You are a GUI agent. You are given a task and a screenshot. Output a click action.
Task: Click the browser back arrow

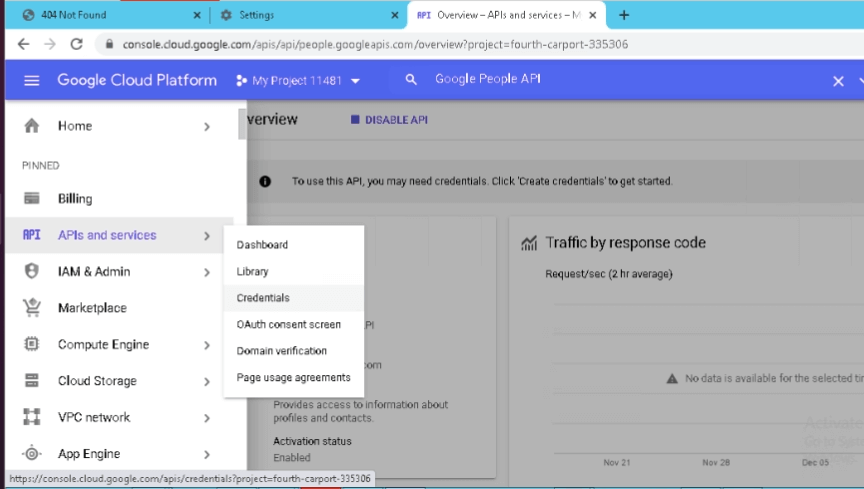[x=23, y=44]
